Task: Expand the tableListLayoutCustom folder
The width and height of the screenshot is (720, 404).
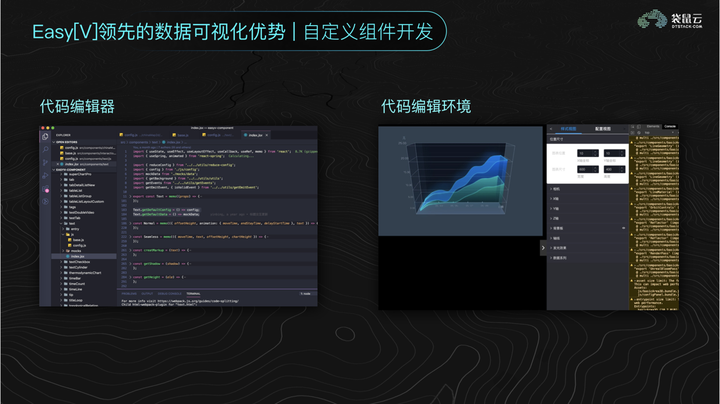Action: [x=84, y=202]
